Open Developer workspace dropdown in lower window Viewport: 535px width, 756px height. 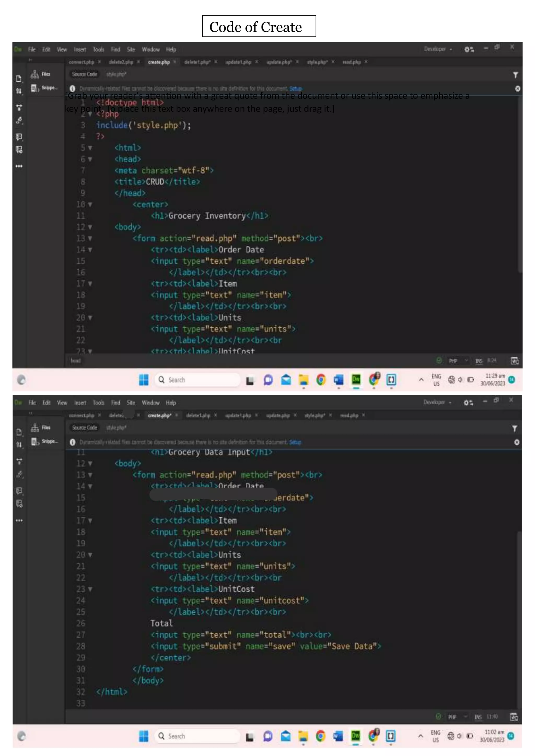437,402
